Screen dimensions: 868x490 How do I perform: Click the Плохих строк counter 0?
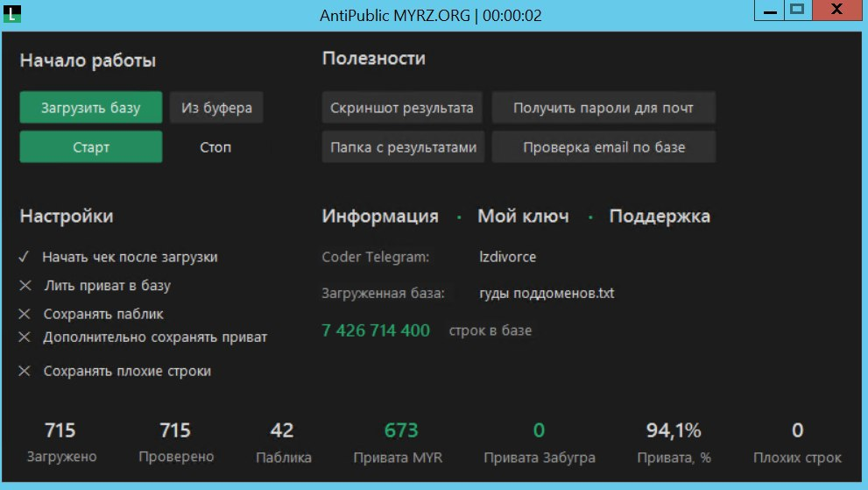(797, 430)
